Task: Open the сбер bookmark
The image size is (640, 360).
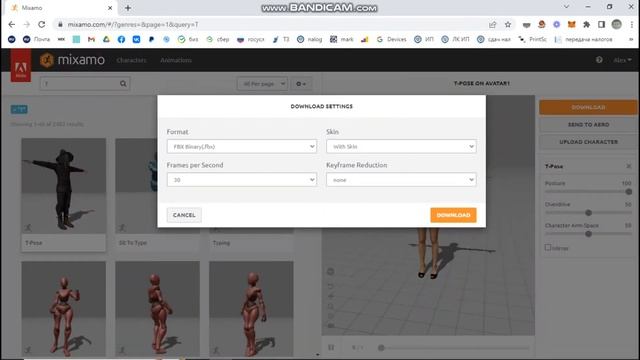Action: point(218,39)
